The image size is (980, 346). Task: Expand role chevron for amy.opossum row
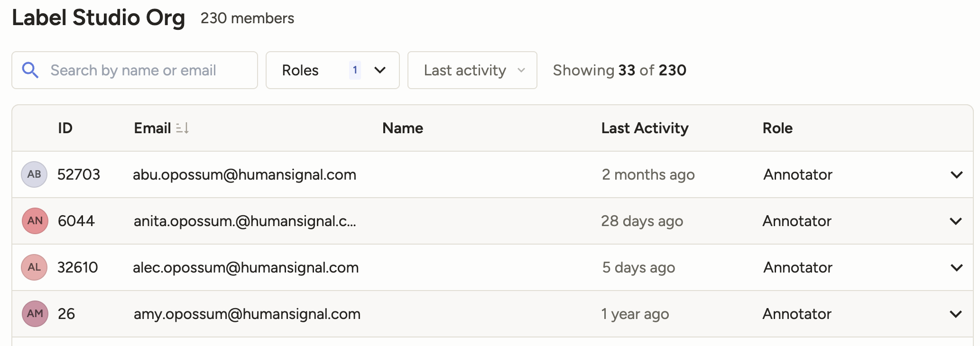point(956,314)
